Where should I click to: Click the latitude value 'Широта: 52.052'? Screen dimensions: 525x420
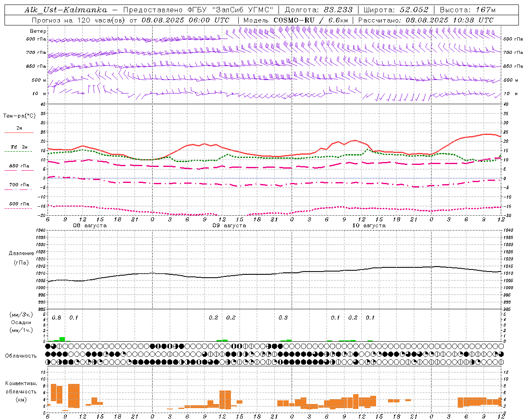coord(396,10)
